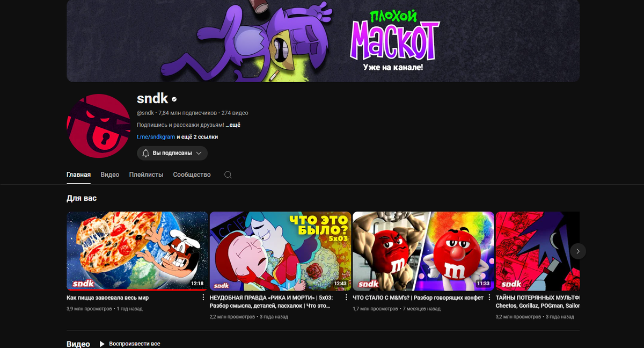The height and width of the screenshot is (348, 644).
Task: Open the Плейлисты tab
Action: [146, 175]
